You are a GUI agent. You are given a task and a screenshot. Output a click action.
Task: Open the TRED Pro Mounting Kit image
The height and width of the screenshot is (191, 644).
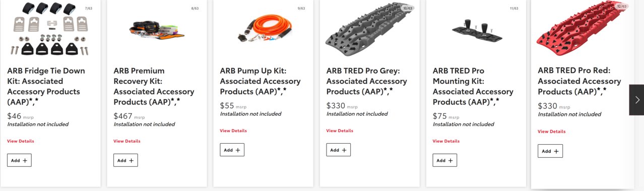476,29
